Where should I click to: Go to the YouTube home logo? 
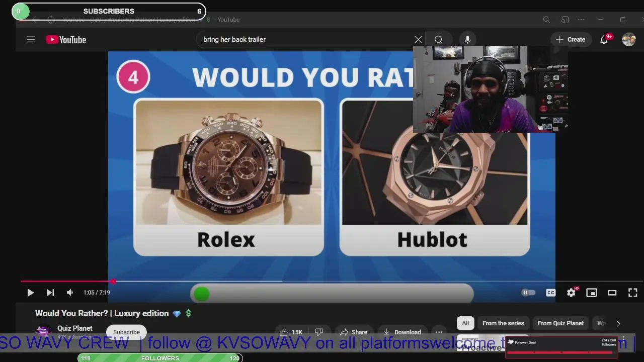[66, 40]
